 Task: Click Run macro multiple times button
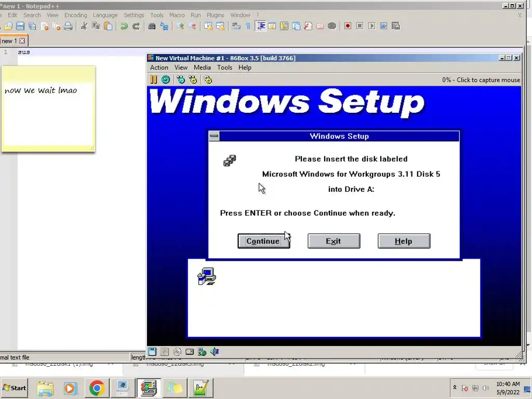(384, 26)
